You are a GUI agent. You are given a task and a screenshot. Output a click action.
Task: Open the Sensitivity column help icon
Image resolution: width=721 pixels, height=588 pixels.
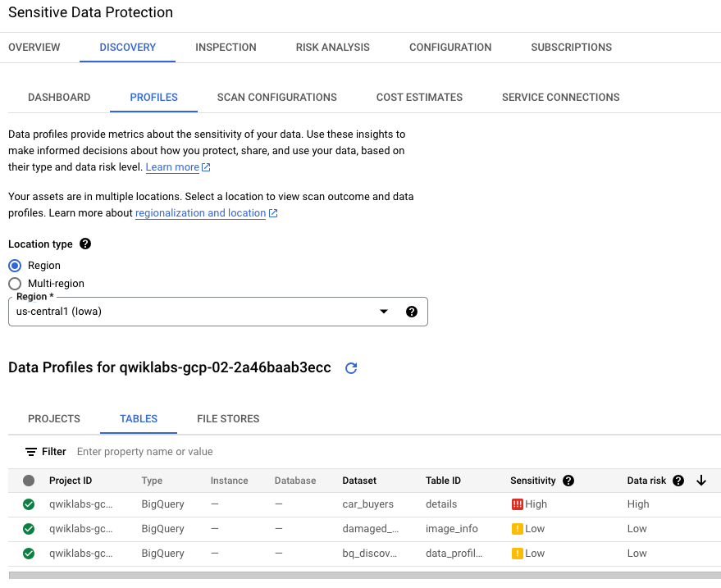(568, 481)
